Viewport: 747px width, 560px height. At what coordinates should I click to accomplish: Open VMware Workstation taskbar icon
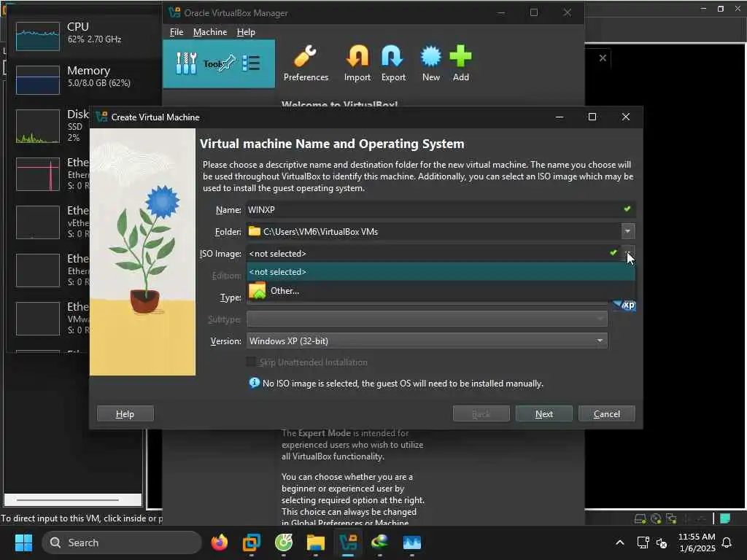[x=252, y=542]
